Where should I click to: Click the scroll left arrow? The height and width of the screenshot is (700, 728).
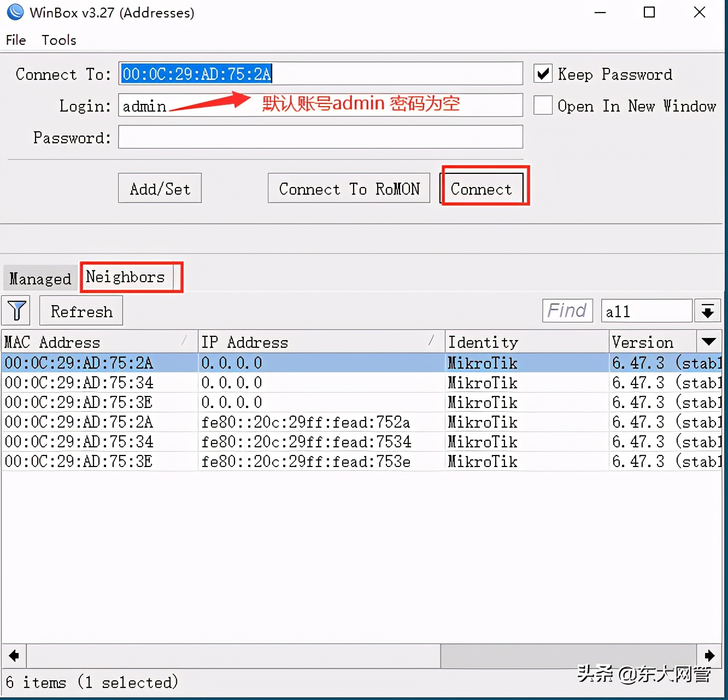tap(14, 655)
